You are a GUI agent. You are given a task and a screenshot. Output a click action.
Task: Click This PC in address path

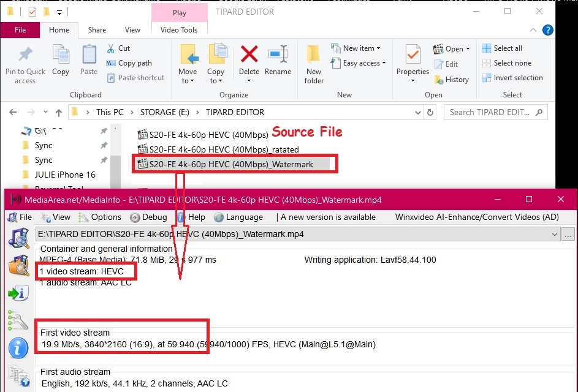tap(110, 112)
